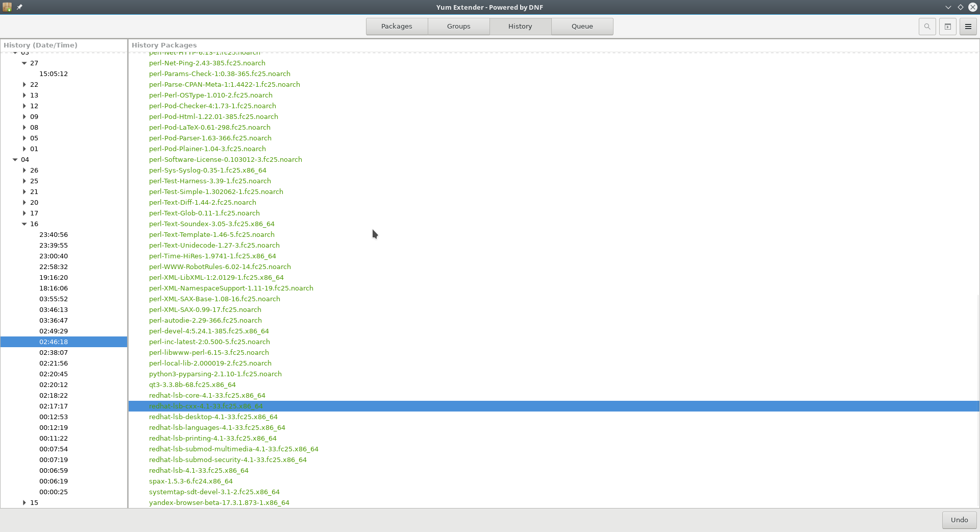The image size is (980, 532).
Task: Switch to the Groups tab
Action: pos(458,27)
